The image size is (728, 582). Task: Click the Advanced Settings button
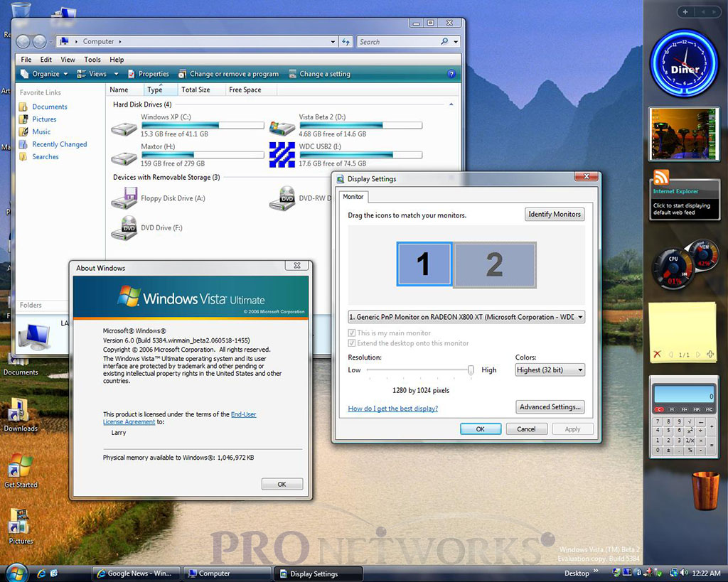click(x=550, y=407)
